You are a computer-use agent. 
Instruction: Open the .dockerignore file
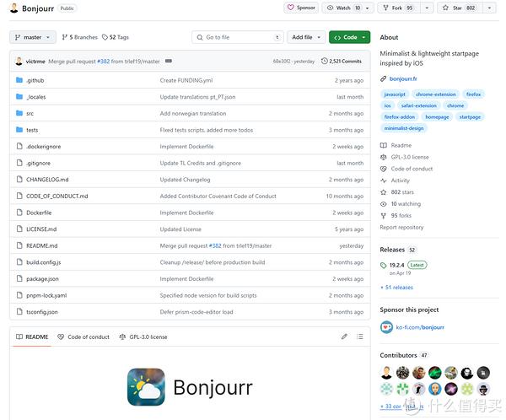pyautogui.click(x=43, y=147)
